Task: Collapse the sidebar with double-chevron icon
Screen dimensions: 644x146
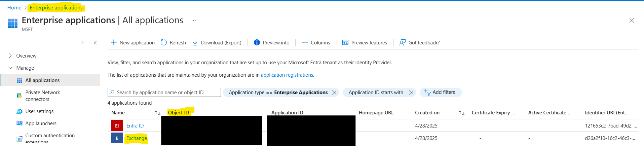Action: (x=96, y=43)
